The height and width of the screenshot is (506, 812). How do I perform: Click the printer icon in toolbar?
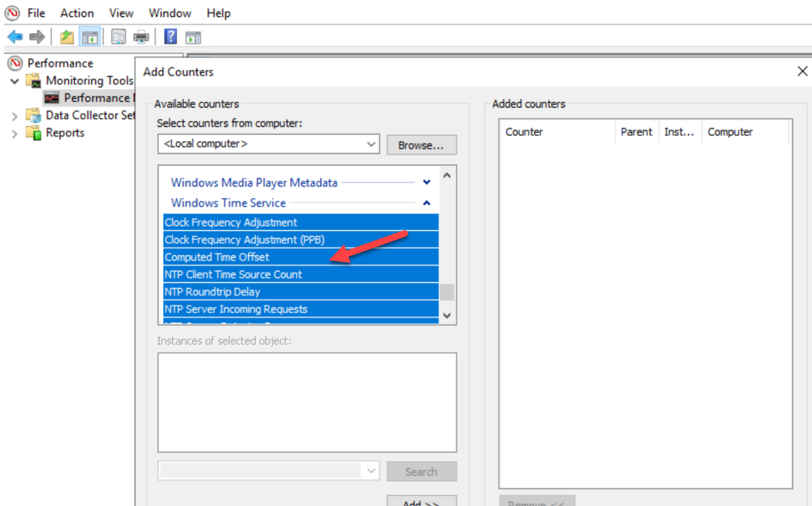[141, 37]
